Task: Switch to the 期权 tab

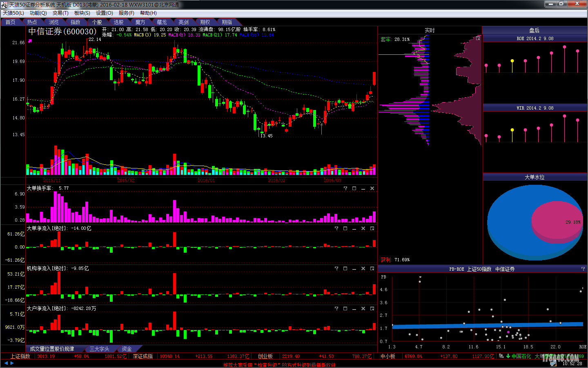Action: click(205, 22)
